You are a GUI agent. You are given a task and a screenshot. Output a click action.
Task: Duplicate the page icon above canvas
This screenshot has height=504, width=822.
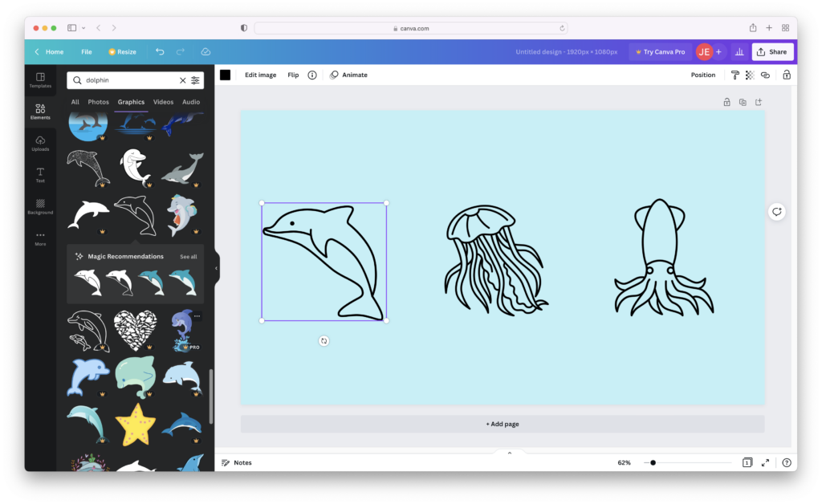(743, 102)
